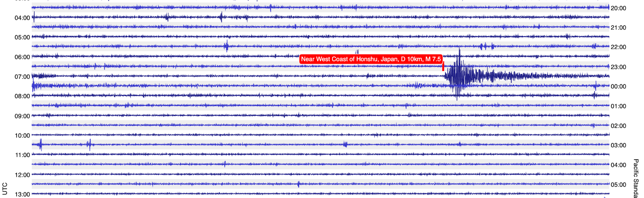Screen dimensions: 644x198
Task: Click the 09:00 UTC row label
Action: 22,116
